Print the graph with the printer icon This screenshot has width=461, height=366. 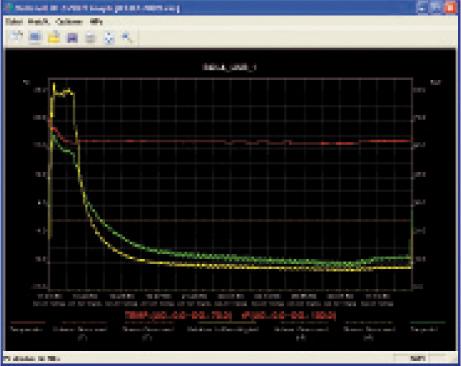point(90,38)
